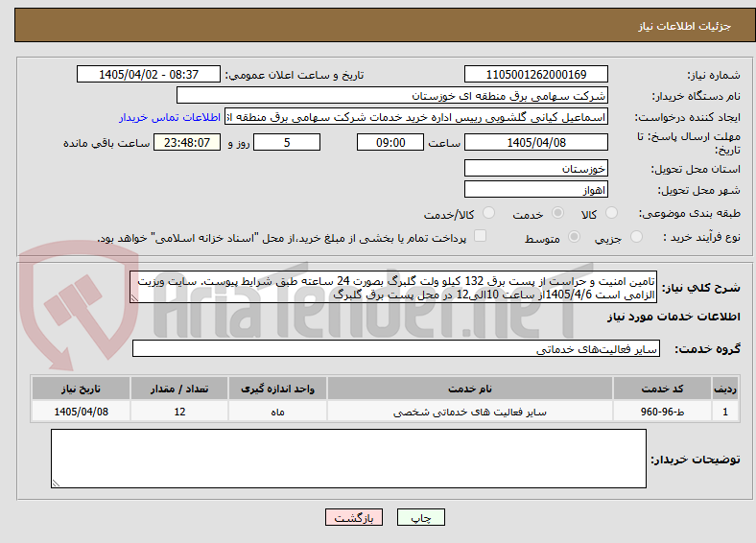
Task: Click the request creator field
Action: (416, 117)
